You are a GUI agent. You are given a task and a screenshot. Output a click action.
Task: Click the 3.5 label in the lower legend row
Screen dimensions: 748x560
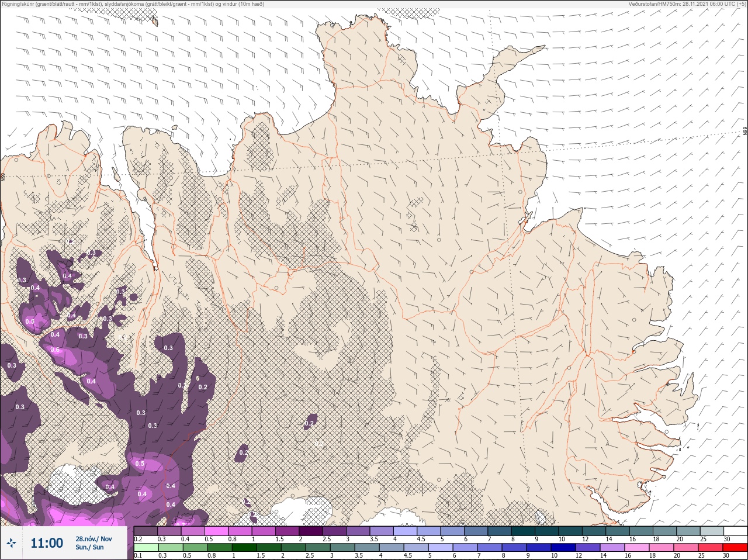(x=359, y=555)
